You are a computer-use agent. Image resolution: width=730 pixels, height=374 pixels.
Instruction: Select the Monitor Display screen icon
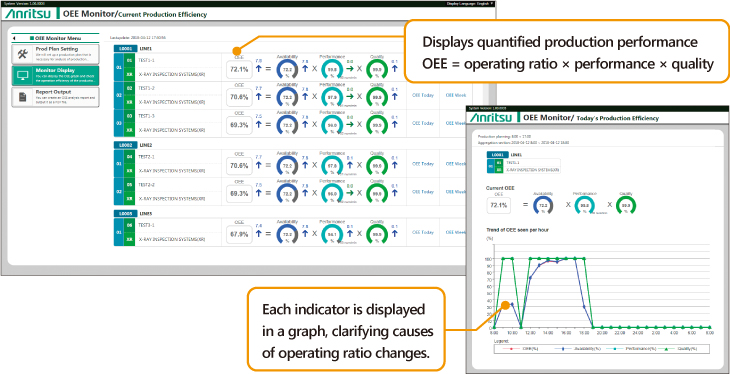click(x=22, y=76)
